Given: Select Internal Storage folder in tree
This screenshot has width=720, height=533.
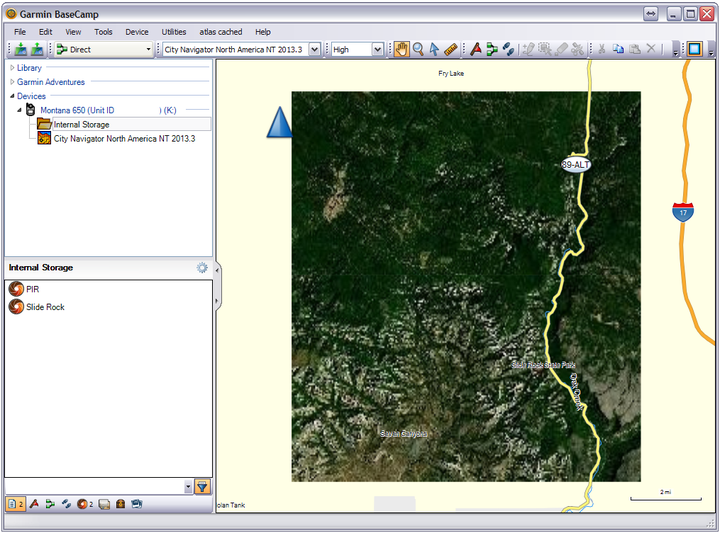Looking at the screenshot, I should click(x=81, y=124).
